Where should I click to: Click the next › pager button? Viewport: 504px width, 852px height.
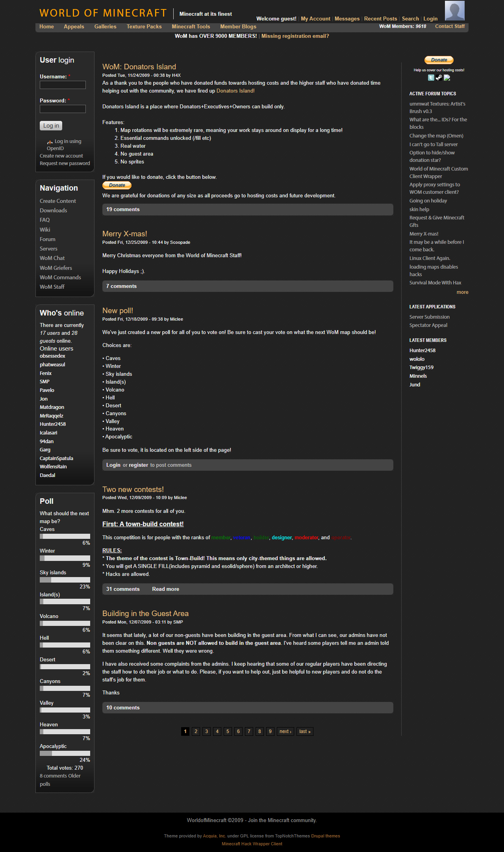(285, 731)
